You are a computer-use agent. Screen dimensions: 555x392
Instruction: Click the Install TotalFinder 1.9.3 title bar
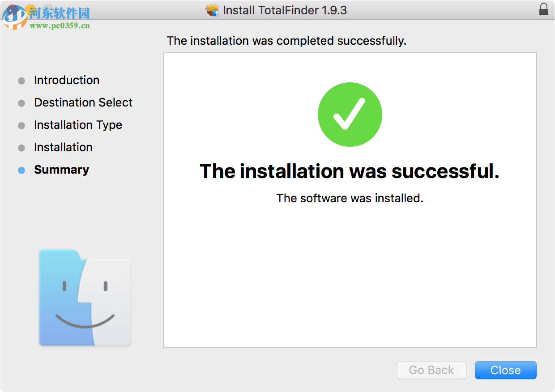tap(285, 10)
